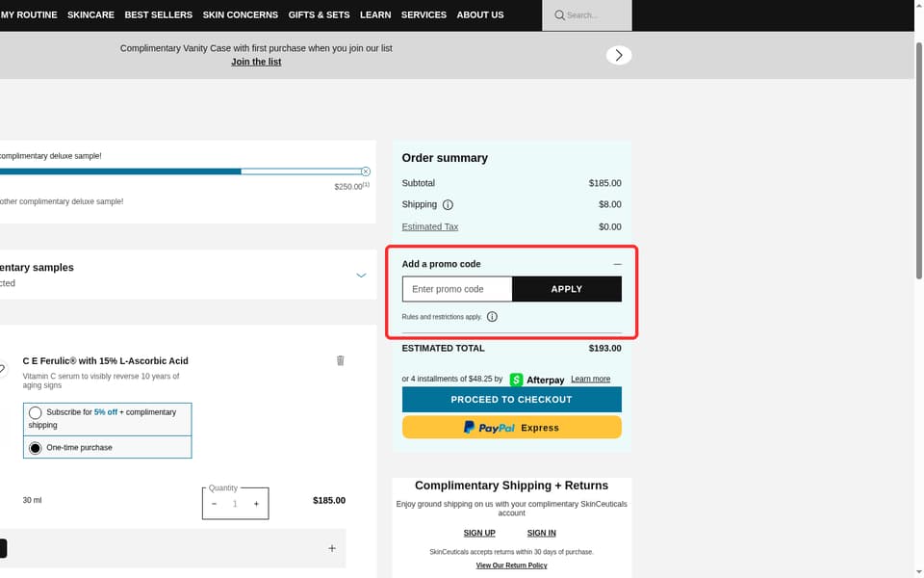Open the BEST SELLERS menu

pyautogui.click(x=159, y=14)
